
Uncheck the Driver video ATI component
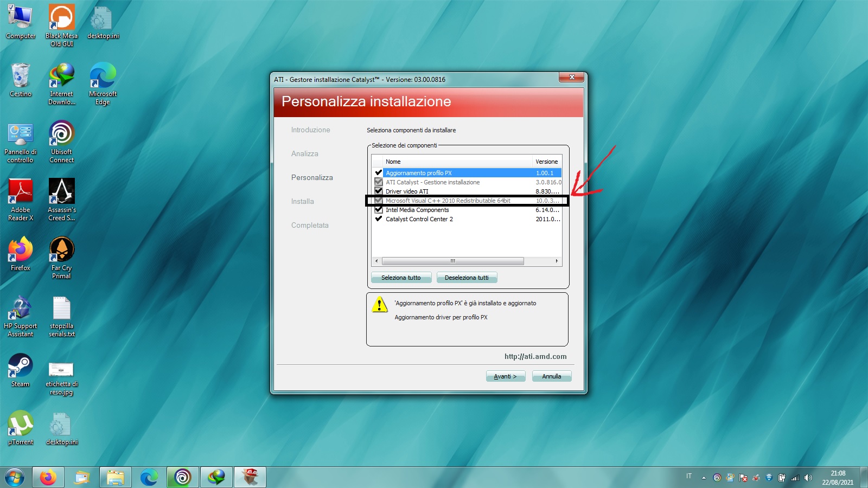[x=379, y=191]
